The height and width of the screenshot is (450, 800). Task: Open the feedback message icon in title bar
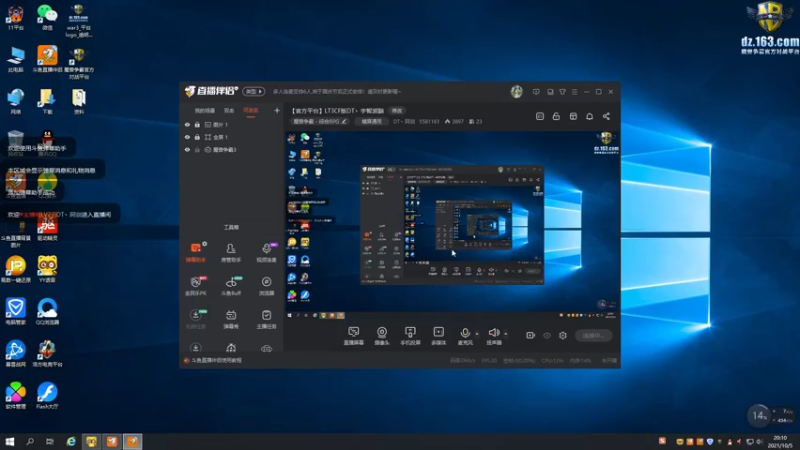click(536, 92)
